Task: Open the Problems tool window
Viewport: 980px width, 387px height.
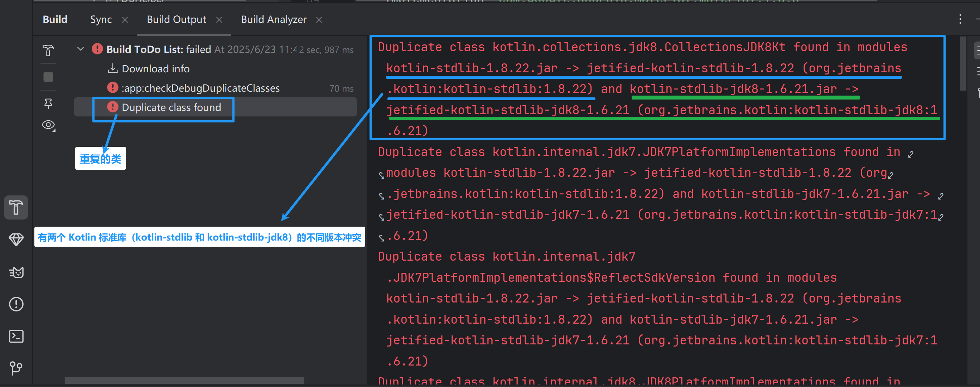Action: coord(16,304)
